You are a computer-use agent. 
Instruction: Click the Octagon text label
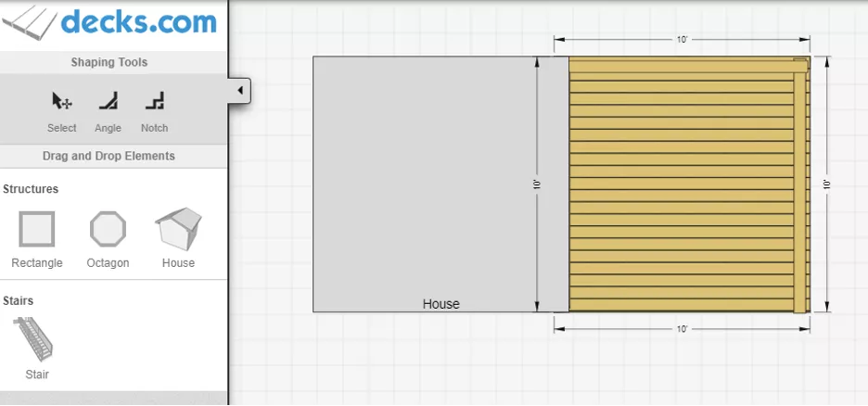tap(108, 262)
